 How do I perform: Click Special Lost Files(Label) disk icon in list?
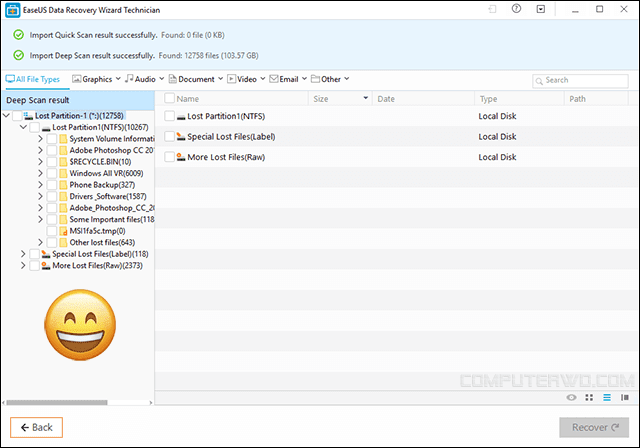point(181,137)
